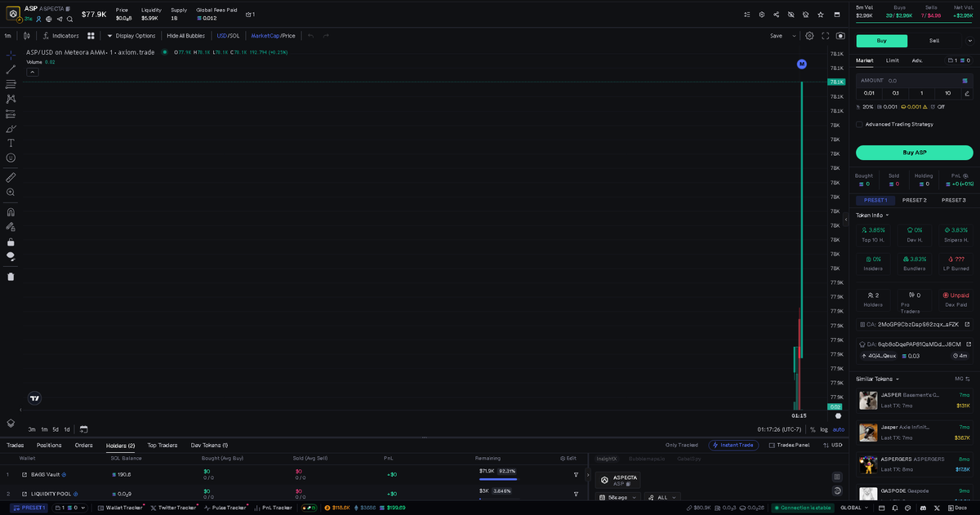Image resolution: width=980 pixels, height=515 pixels.
Task: Switch to the Positions tab
Action: [x=49, y=445]
